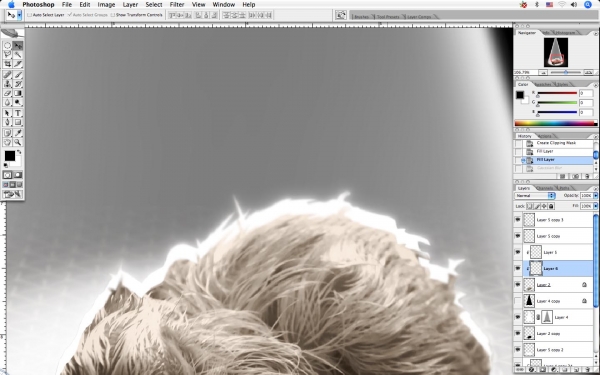Viewport: 600px width, 375px height.
Task: Enable the Auto Select Layer checkbox
Action: (29, 15)
